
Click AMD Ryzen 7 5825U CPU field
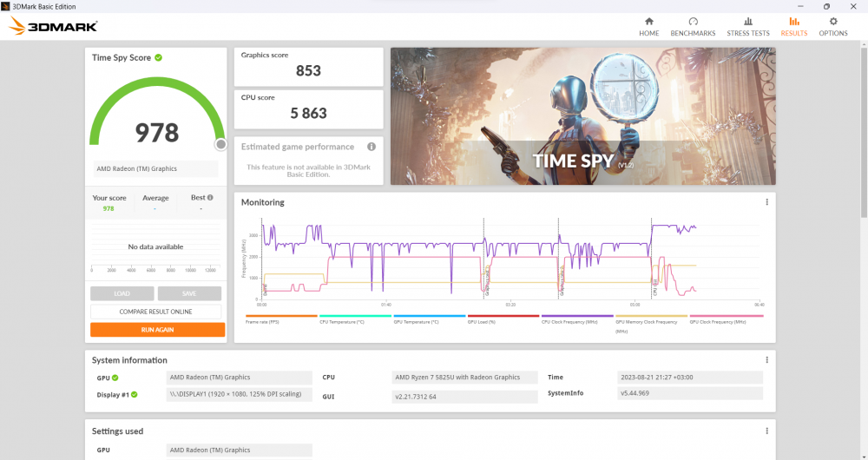point(464,378)
